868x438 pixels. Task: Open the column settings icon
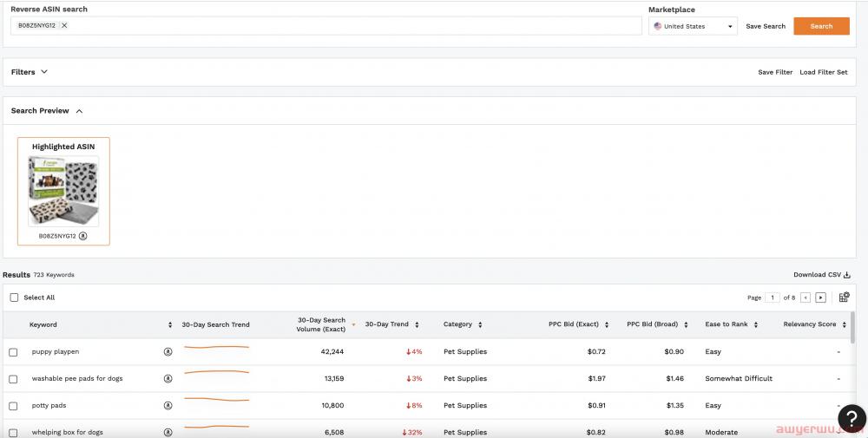[845, 297]
